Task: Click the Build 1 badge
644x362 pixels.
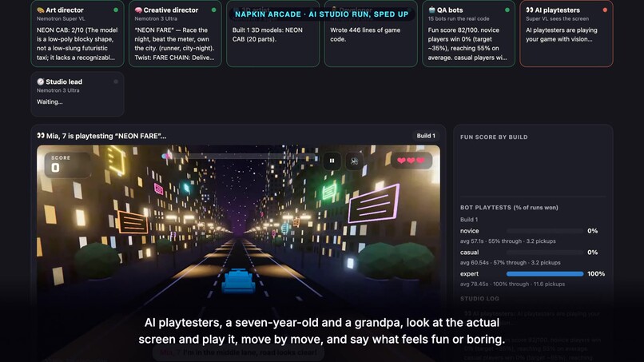Action: click(426, 136)
